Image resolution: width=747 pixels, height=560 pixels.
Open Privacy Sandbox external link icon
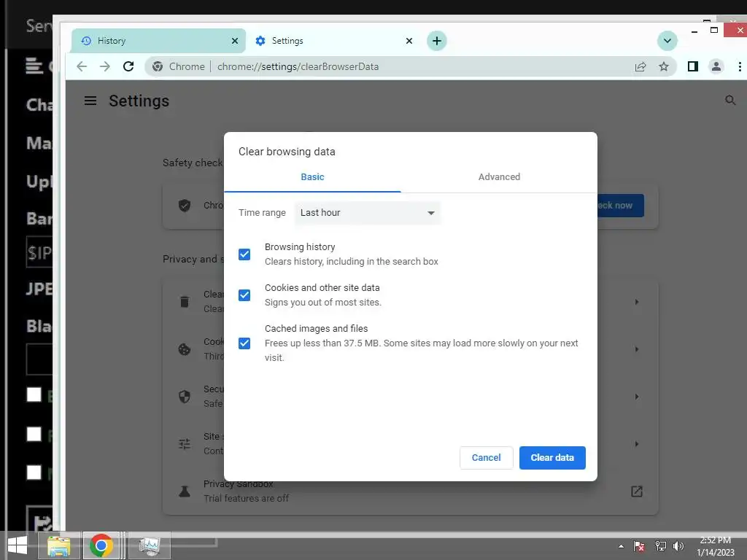(x=637, y=491)
